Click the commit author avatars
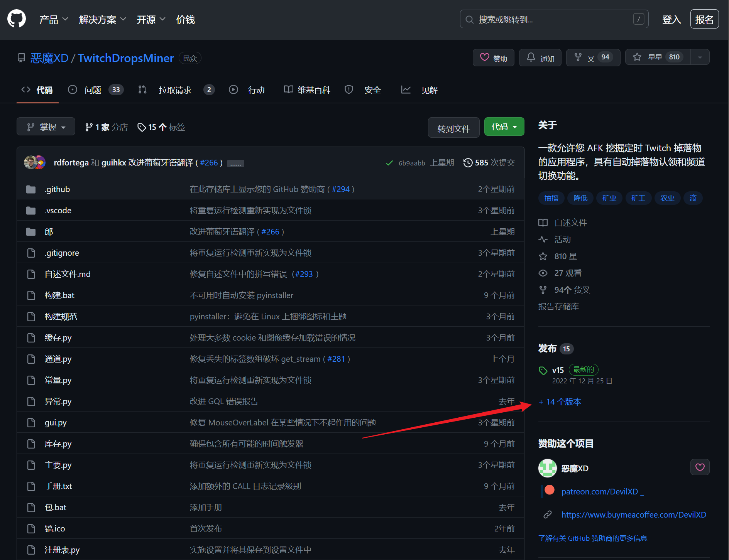The image size is (729, 560). (x=35, y=162)
